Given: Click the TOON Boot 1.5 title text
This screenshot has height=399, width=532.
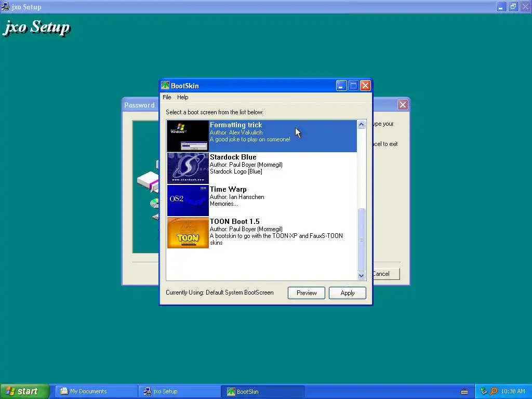Looking at the screenshot, I should (234, 221).
